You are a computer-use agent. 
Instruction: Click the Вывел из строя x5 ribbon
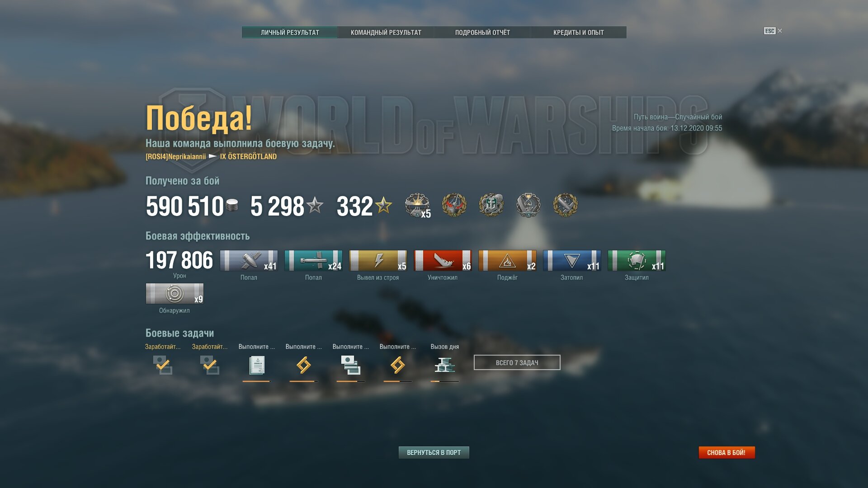pyautogui.click(x=378, y=261)
